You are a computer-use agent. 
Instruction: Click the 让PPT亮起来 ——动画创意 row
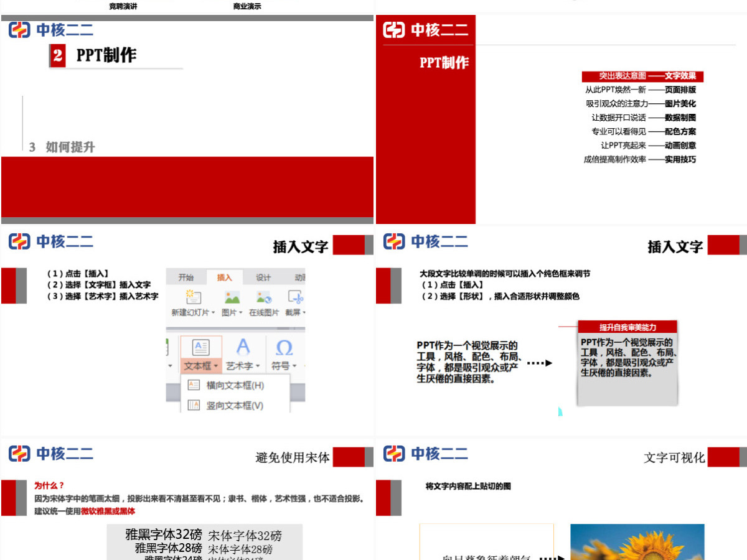point(649,145)
